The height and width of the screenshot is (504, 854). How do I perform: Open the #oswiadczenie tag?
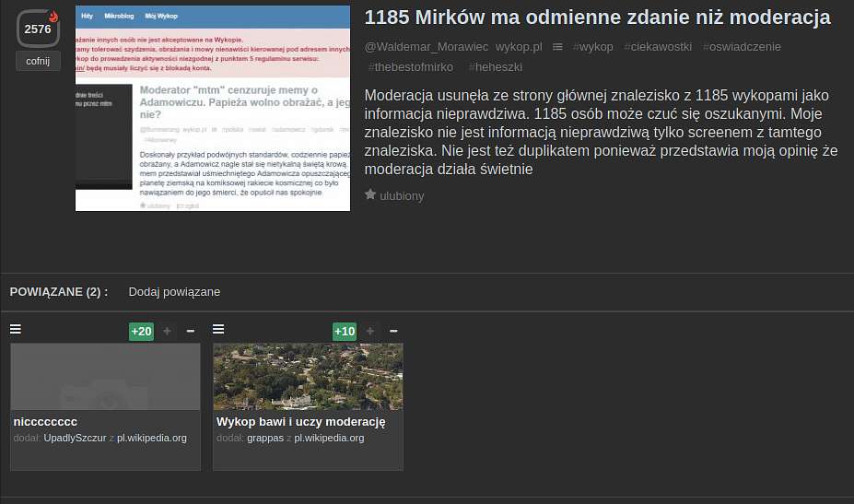pos(742,47)
